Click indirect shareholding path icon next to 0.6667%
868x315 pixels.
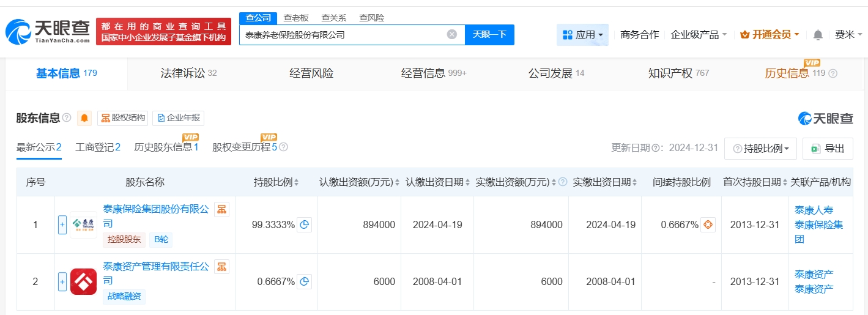point(708,225)
